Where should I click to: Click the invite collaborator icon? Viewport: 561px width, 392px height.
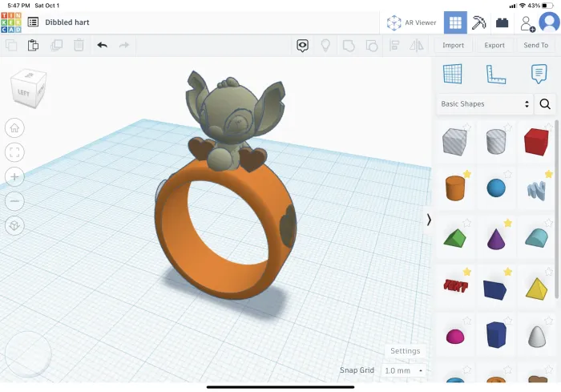527,23
